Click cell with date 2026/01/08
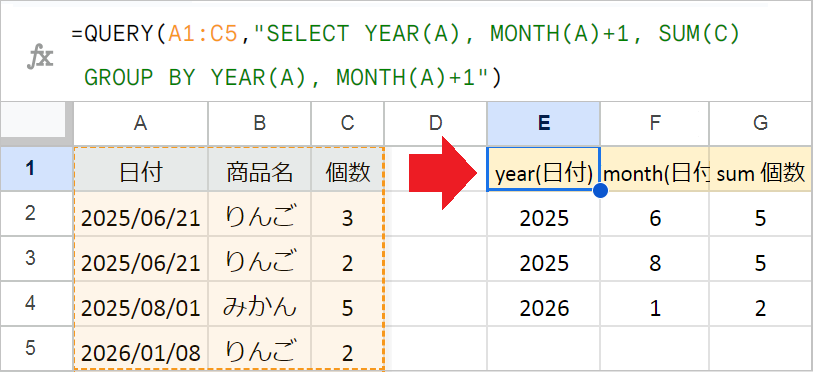Viewport: 813px width, 372px height. click(141, 348)
